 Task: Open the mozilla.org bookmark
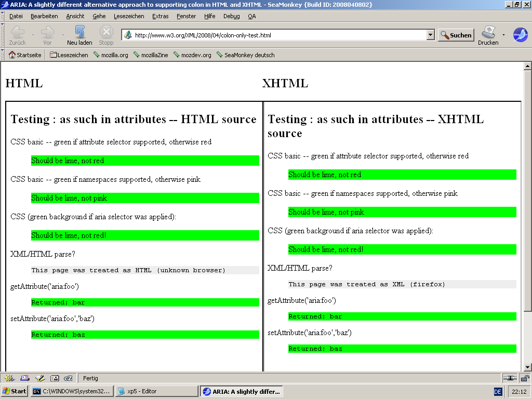pos(111,55)
